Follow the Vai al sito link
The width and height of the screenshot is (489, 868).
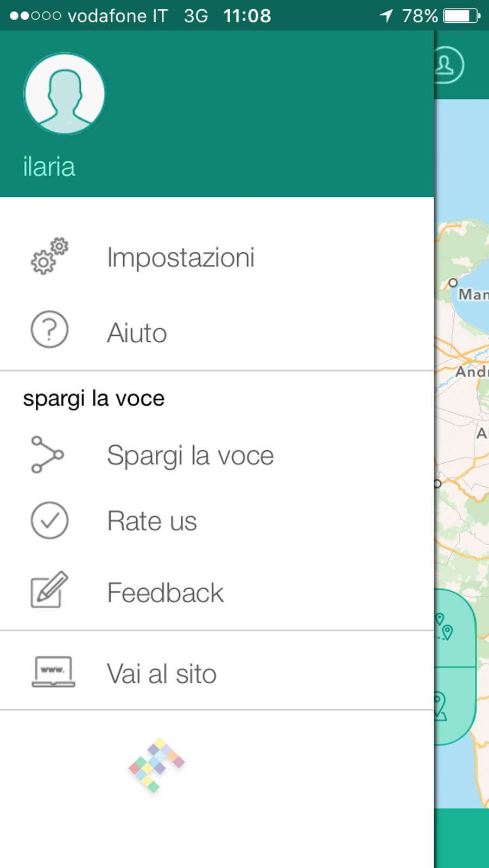(162, 674)
